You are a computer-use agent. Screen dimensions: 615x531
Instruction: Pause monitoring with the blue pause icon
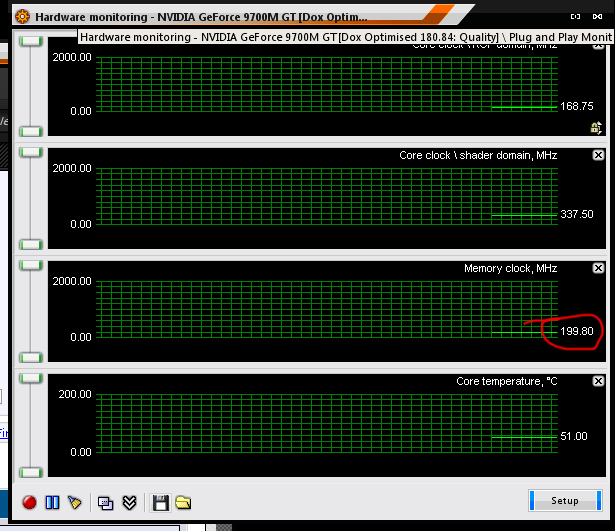(x=52, y=502)
